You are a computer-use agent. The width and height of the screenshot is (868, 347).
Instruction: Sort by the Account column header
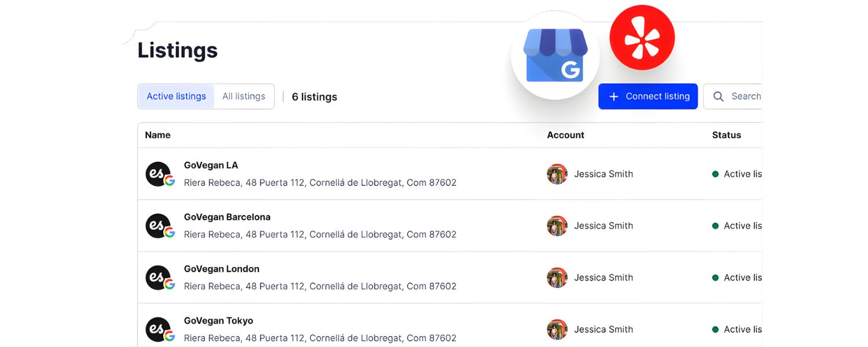(565, 135)
